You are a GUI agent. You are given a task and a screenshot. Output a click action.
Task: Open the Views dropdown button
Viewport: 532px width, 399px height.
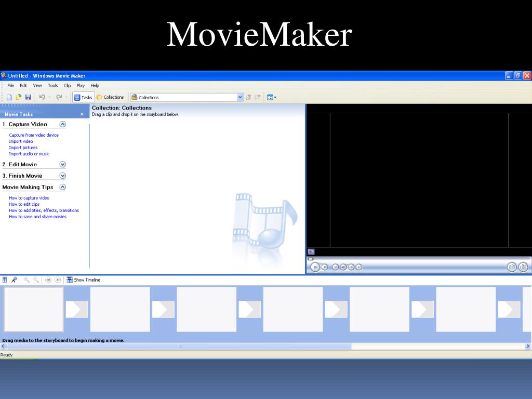pyautogui.click(x=271, y=97)
